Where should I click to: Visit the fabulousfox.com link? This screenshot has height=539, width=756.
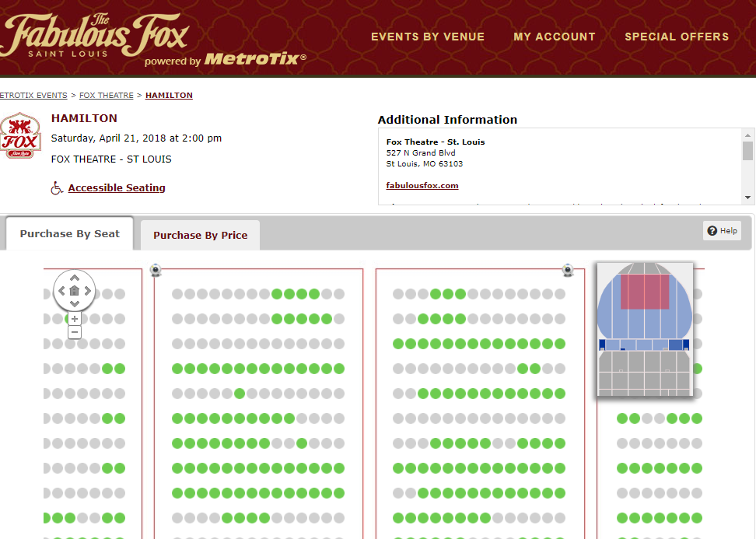pos(422,186)
